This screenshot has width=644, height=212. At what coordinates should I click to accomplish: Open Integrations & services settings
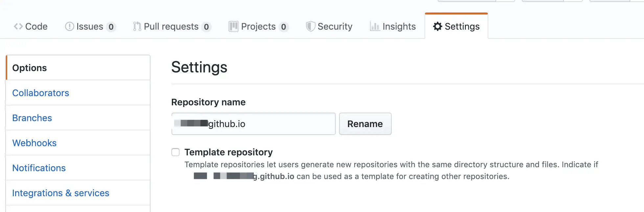[61, 193]
